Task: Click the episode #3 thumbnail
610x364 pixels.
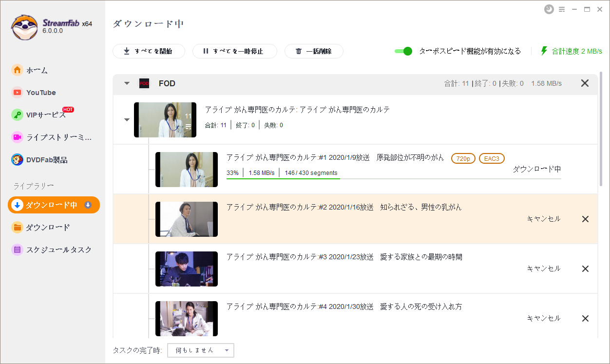Action: coord(187,269)
